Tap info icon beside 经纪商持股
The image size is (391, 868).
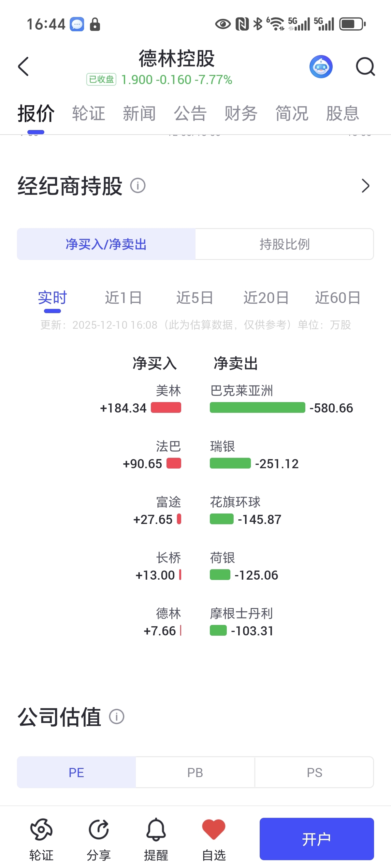[x=138, y=186]
